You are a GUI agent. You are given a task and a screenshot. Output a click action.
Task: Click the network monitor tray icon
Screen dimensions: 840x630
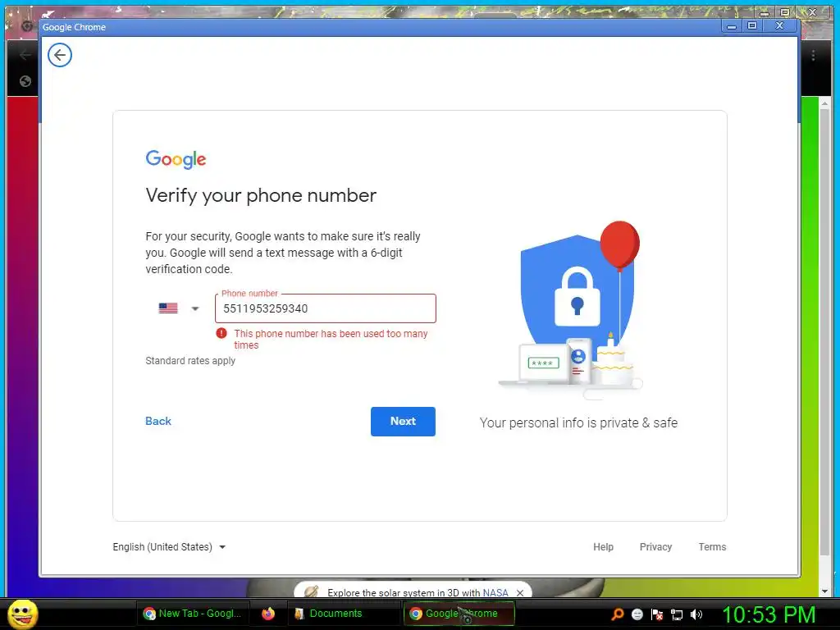[x=677, y=614]
